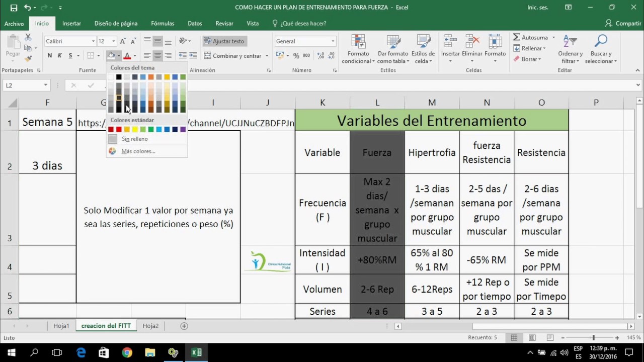Viewport: 644px width, 362px height.
Task: Expand the Autosuma dropdown arrow
Action: tap(553, 37)
